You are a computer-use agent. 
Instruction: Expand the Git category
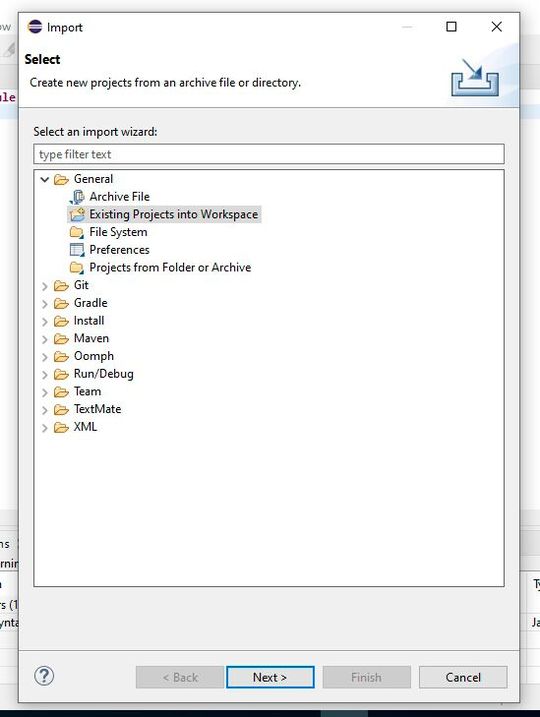[44, 286]
